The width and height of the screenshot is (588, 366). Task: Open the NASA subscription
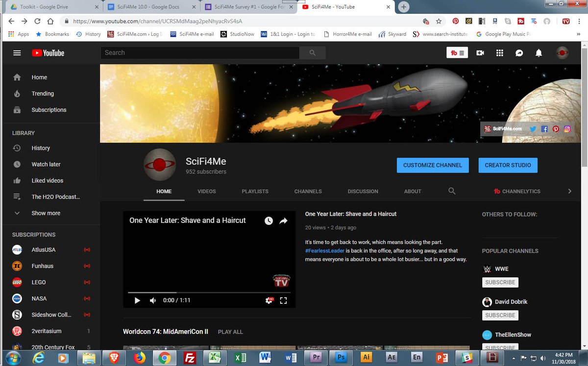[x=51, y=298]
